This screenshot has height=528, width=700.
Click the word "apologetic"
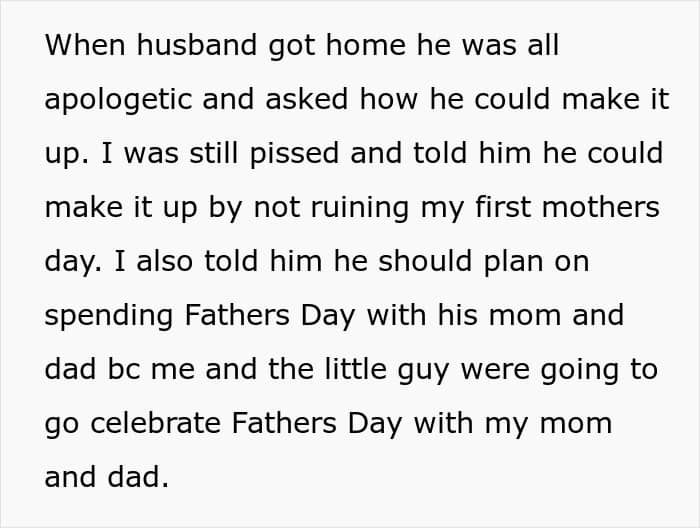118,102
